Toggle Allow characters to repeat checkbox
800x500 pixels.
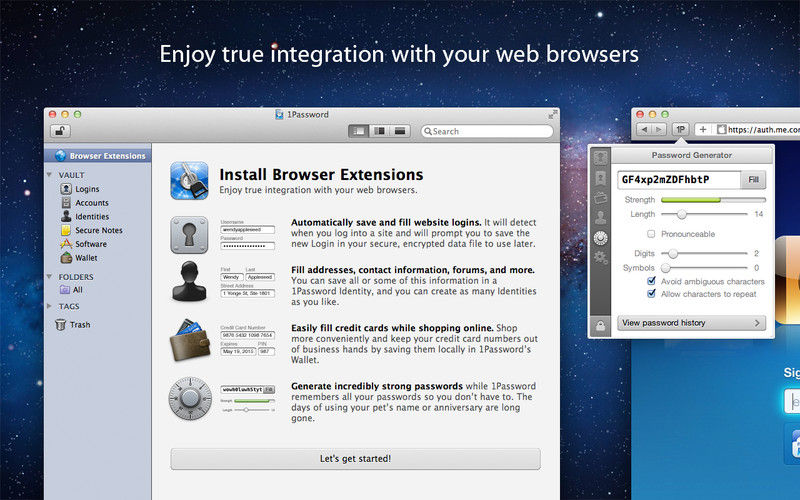[651, 293]
